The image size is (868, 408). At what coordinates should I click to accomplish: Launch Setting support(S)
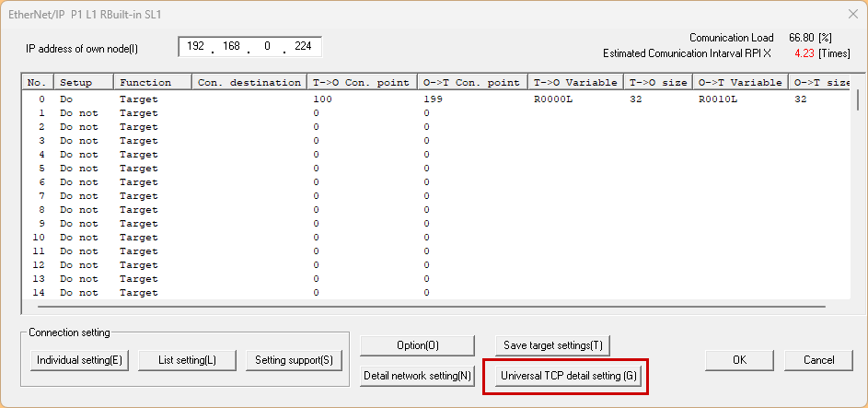click(x=294, y=360)
